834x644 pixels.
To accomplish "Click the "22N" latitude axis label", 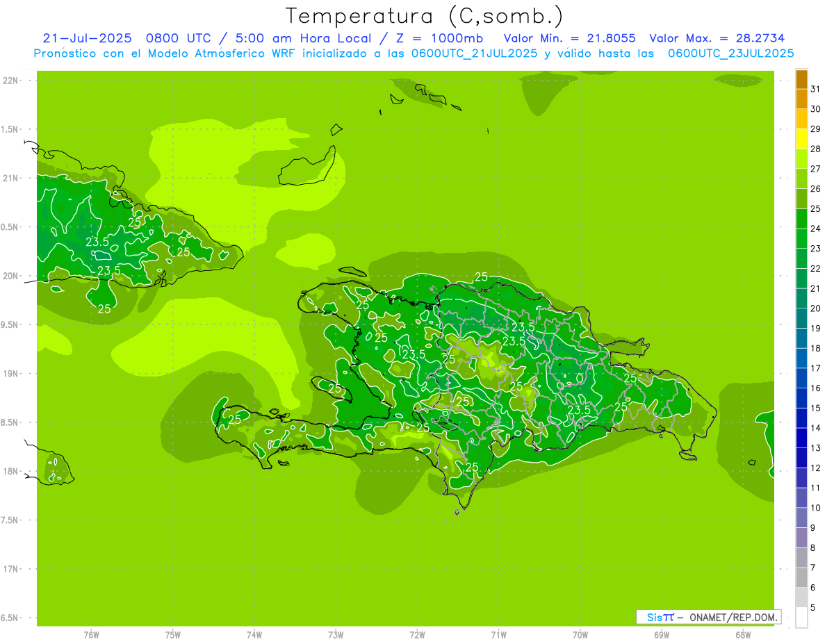I will [x=12, y=81].
